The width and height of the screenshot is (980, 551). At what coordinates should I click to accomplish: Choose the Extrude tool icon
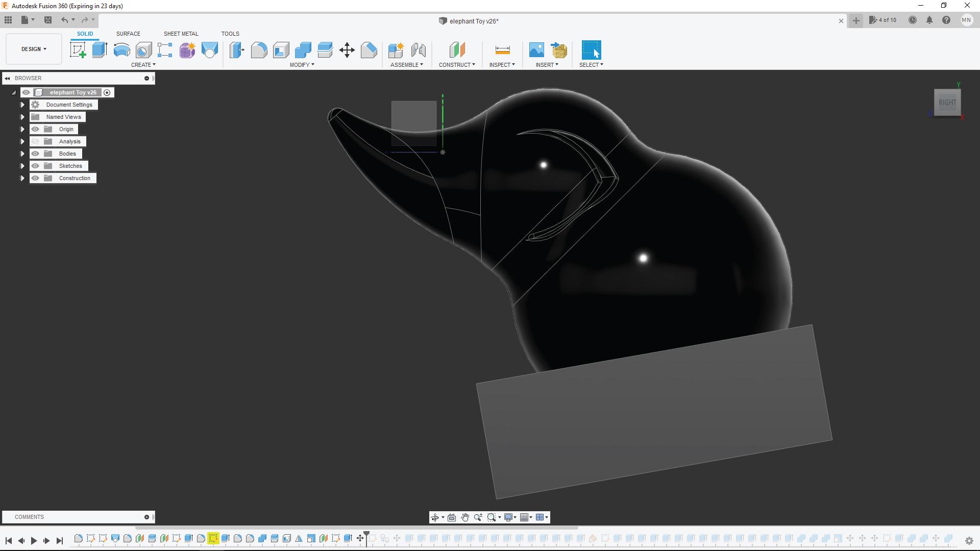click(100, 50)
